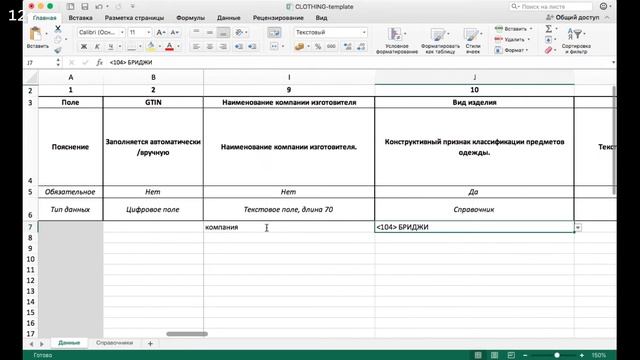640x360 pixels.
Task: Open Conditional Formatting (Условное форматирование)
Action: point(397,41)
